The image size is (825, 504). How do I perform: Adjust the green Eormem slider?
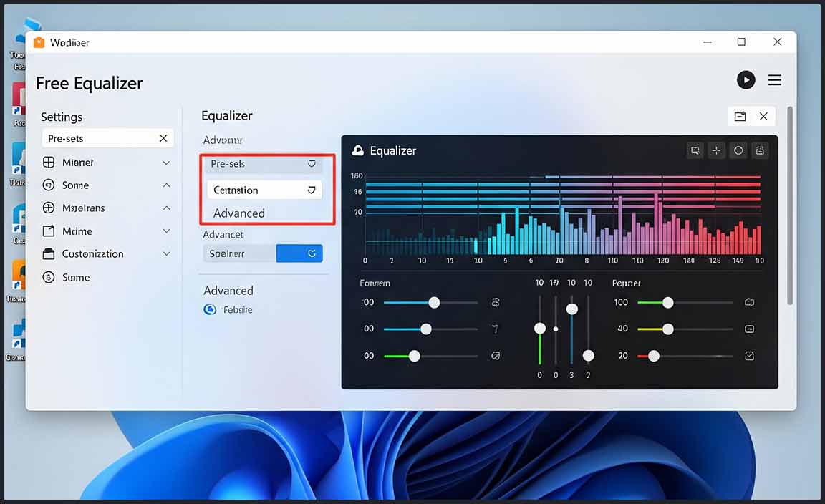point(415,357)
